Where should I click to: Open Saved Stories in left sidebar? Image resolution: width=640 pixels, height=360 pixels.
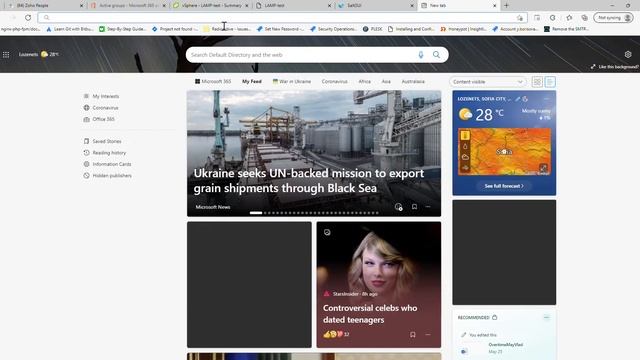click(x=102, y=141)
